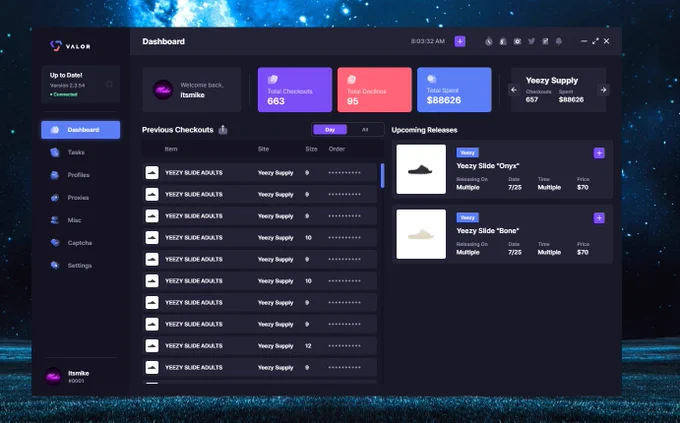
Task: Open Settings from the sidebar
Action: [x=81, y=265]
